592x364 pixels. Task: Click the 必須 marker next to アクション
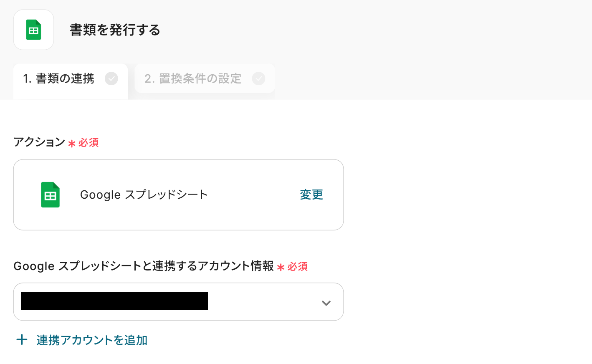tap(89, 143)
